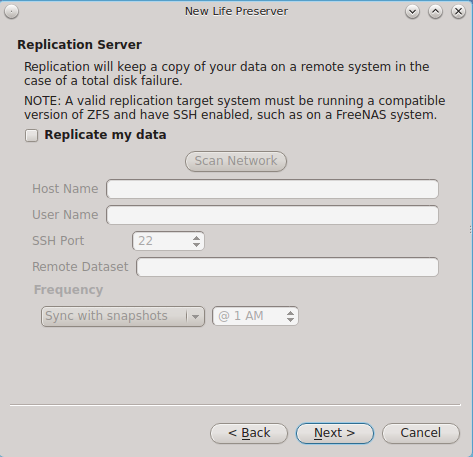Click the Scan Network button
This screenshot has width=473, height=457.
tap(236, 161)
